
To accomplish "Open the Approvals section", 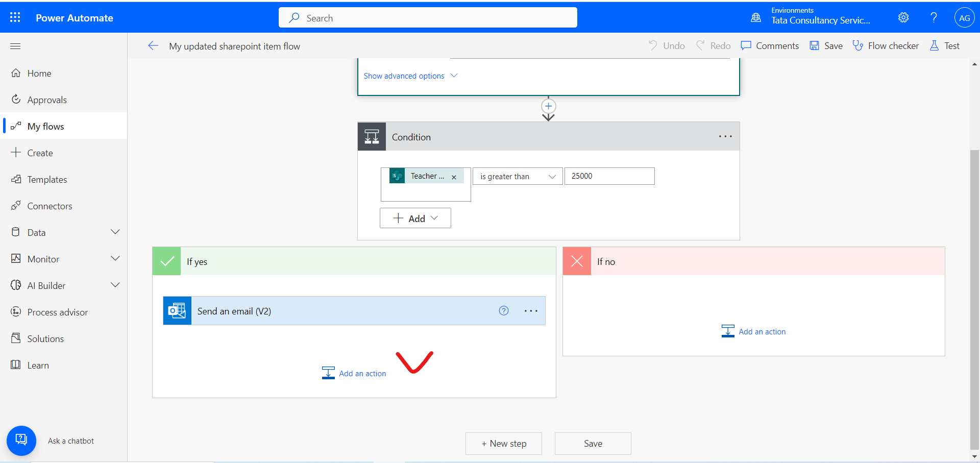I will 47,100.
